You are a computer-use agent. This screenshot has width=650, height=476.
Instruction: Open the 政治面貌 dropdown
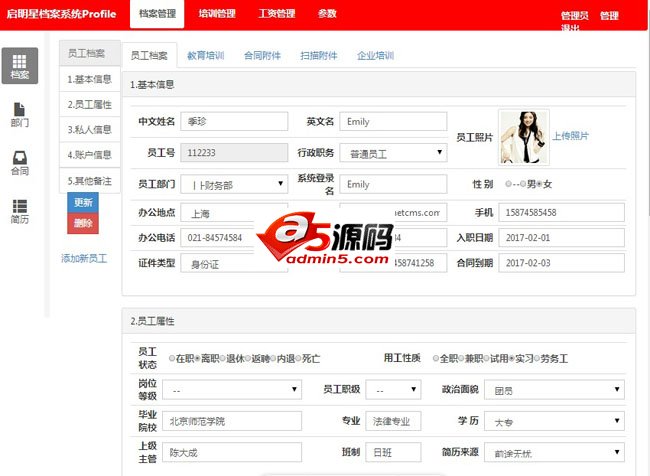pos(554,389)
